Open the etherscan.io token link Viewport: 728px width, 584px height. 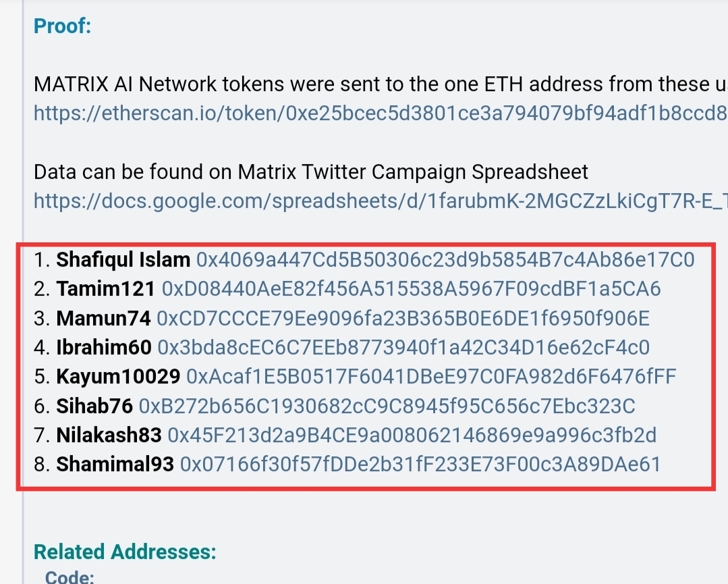point(381,113)
